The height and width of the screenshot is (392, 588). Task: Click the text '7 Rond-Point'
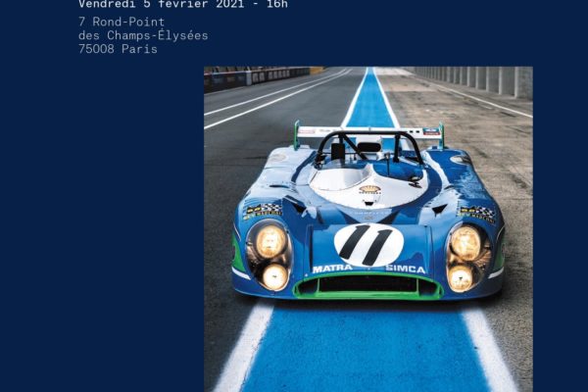tap(122, 22)
